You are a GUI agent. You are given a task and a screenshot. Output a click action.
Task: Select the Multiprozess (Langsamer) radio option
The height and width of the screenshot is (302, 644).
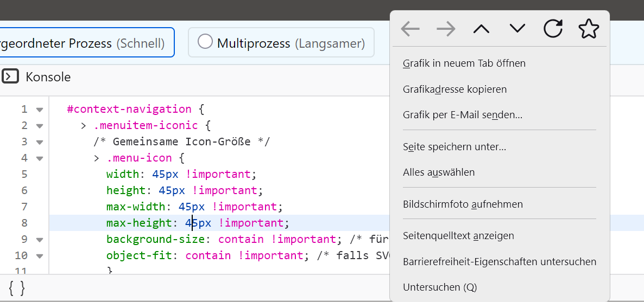pyautogui.click(x=205, y=42)
